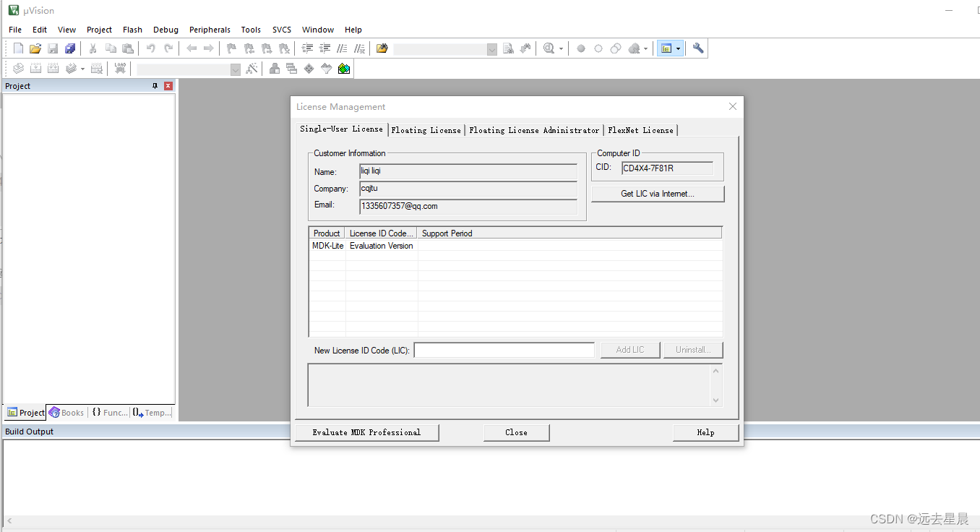The image size is (980, 532).
Task: Expand the Select Target combo box
Action: tap(236, 69)
